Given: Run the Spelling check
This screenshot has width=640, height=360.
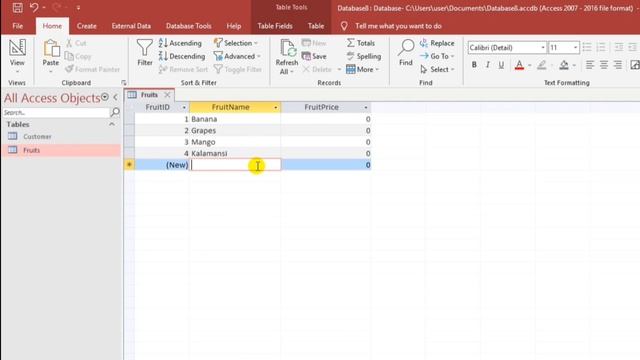Looking at the screenshot, I should 364,56.
